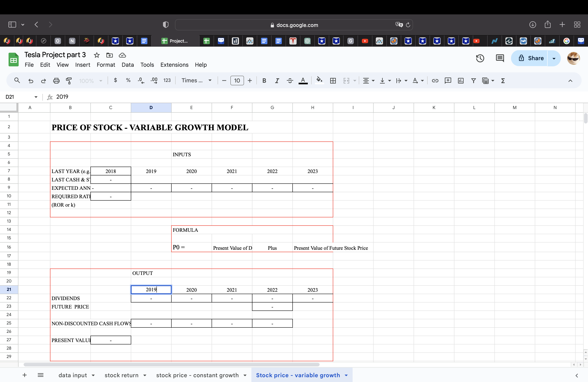588x382 pixels.
Task: Toggle strikethrough formatting
Action: 290,81
